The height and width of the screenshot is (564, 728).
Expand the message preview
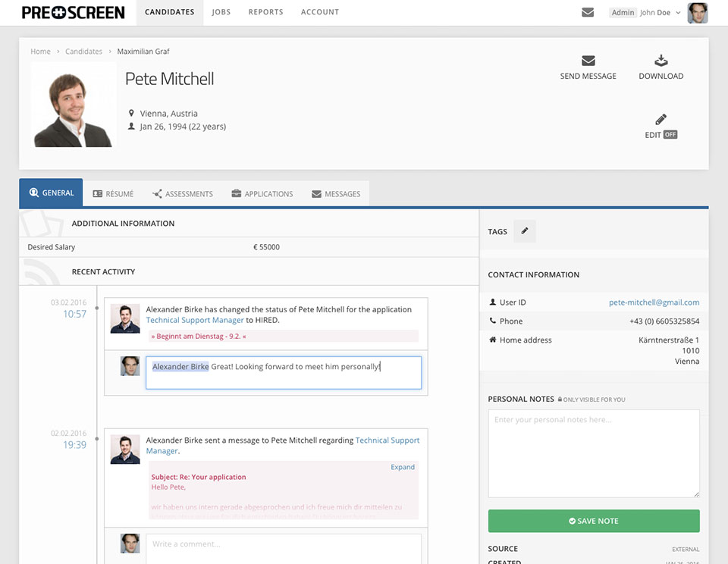[403, 467]
